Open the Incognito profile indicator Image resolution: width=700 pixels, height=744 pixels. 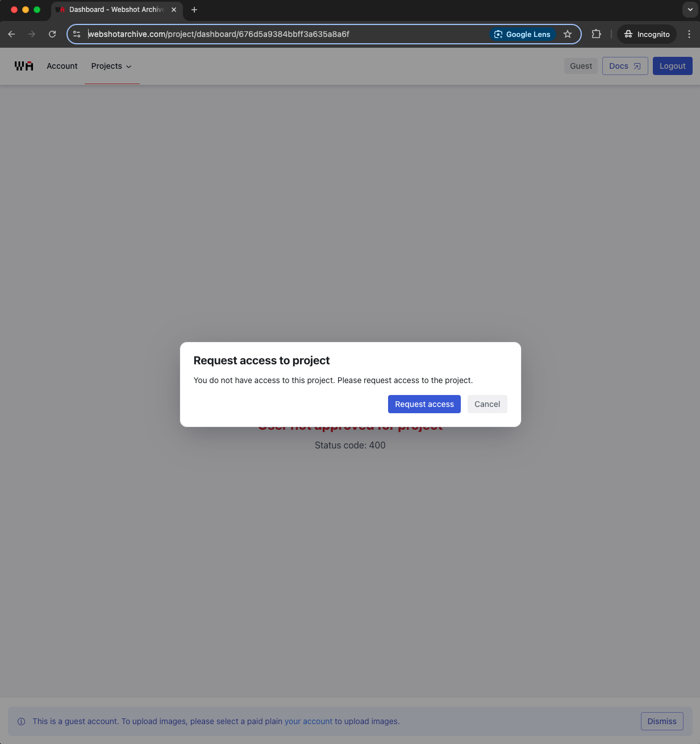[647, 34]
